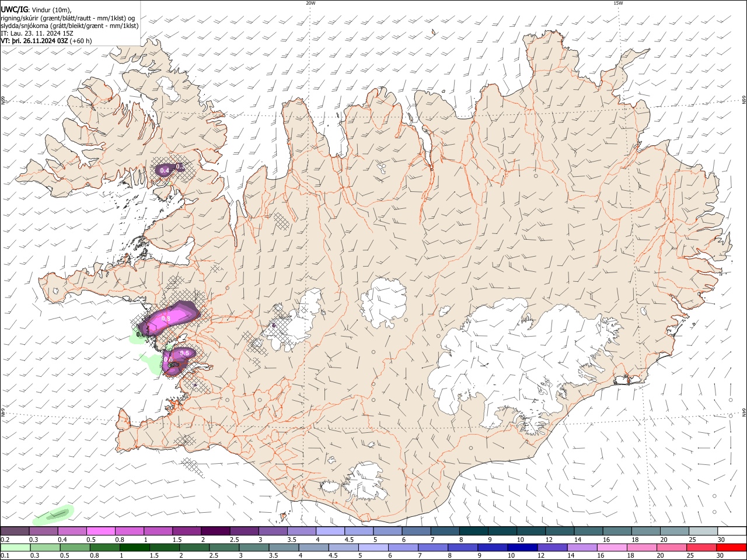Screen dimensions: 747x560
Task: Select the dark teal 8–9 swatch, upper legend
Action: pyautogui.click(x=473, y=531)
